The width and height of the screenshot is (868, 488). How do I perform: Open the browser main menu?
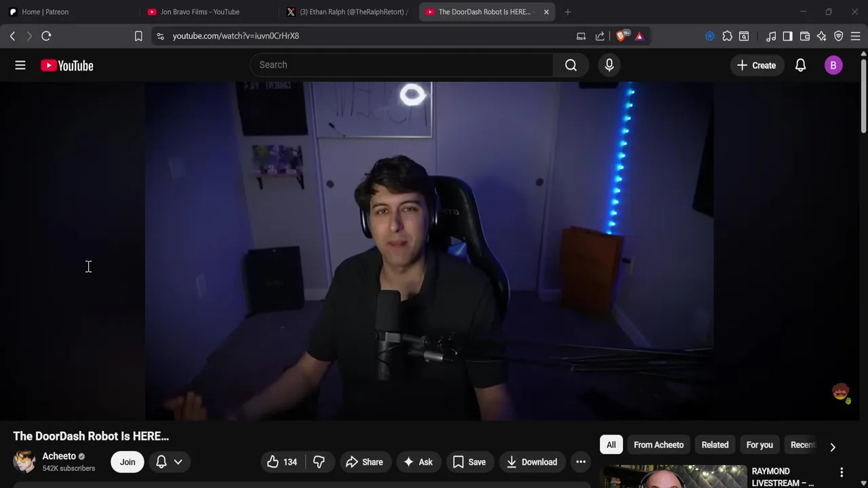(855, 36)
